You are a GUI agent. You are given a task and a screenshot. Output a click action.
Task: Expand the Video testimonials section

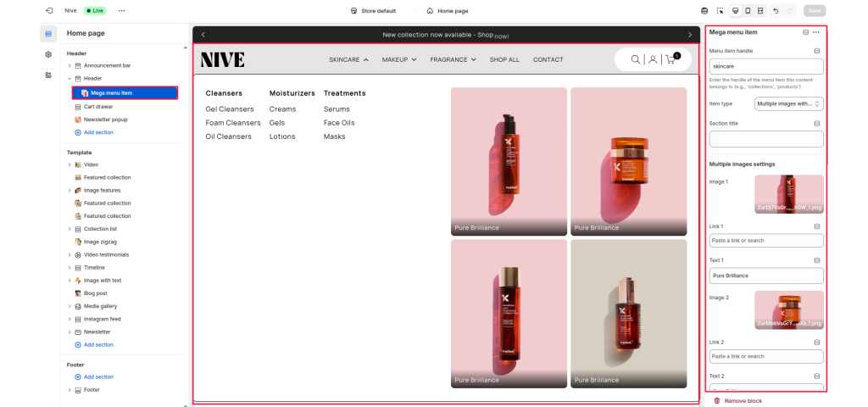pos(70,254)
